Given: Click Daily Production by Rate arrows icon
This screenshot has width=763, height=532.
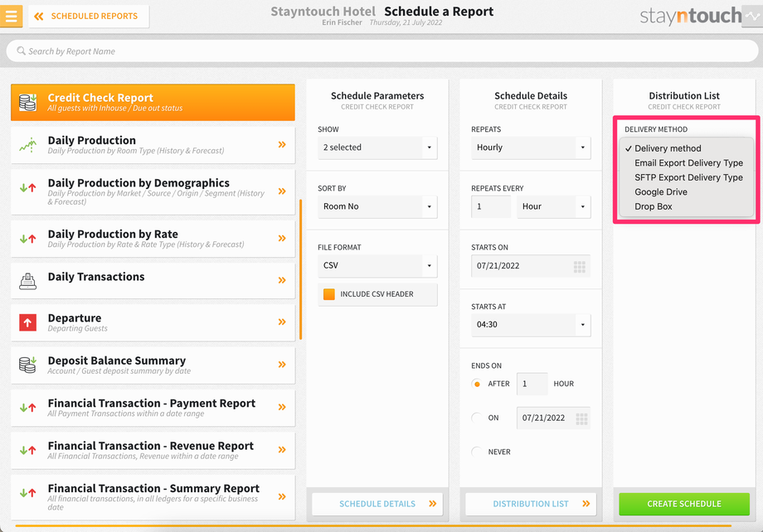Looking at the screenshot, I should pyautogui.click(x=27, y=239).
